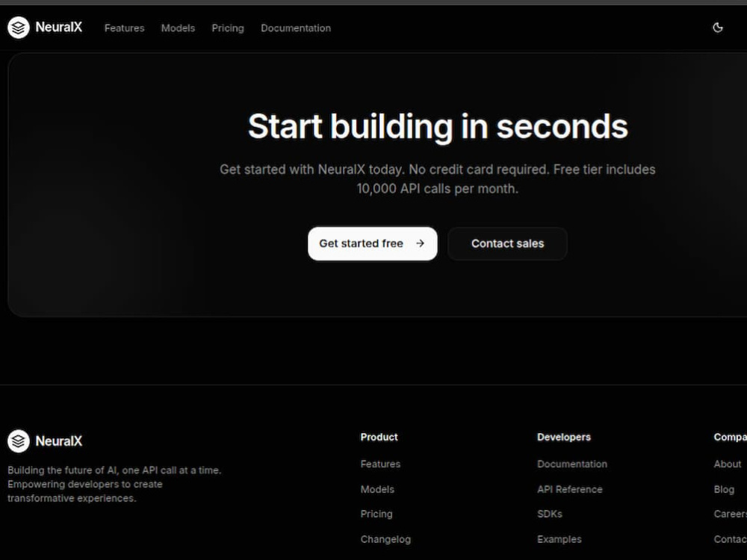Image resolution: width=747 pixels, height=560 pixels.
Task: Open API Reference footer link
Action: [x=570, y=489]
